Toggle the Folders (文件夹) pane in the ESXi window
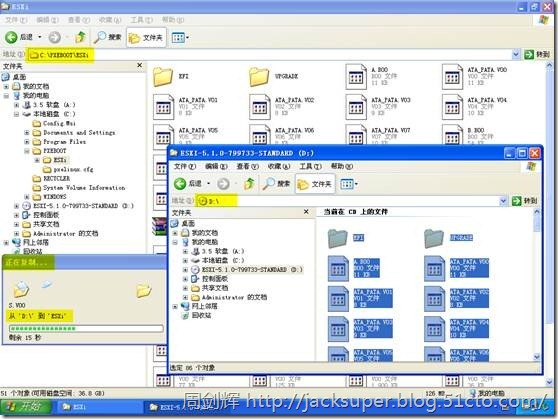The image size is (558, 419). point(146,37)
